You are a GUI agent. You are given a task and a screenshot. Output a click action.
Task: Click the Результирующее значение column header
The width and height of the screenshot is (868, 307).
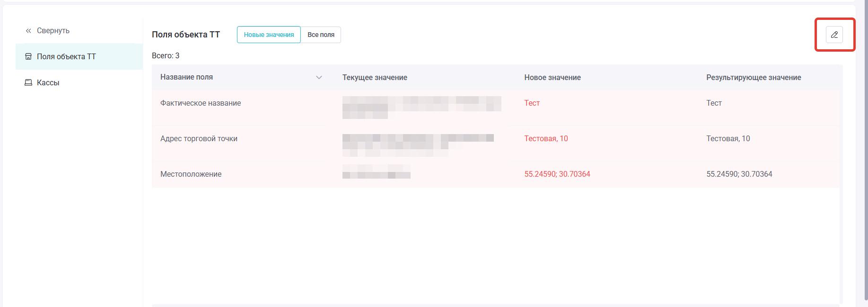tap(753, 77)
